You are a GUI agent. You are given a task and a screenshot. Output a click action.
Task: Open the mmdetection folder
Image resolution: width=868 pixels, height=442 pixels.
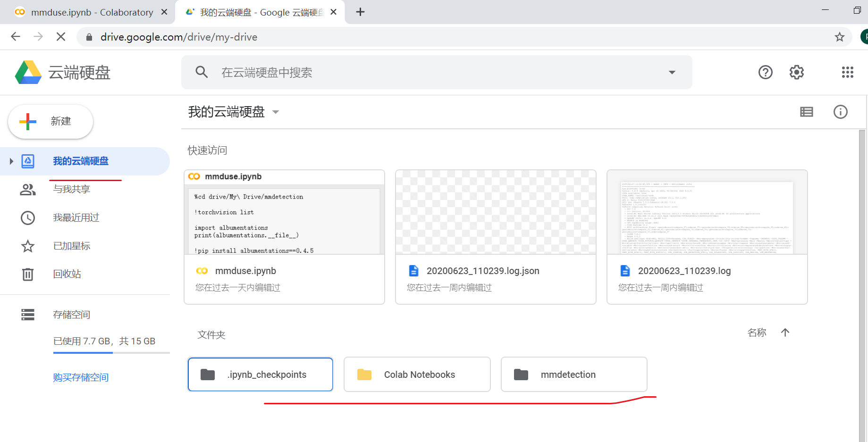tap(574, 374)
